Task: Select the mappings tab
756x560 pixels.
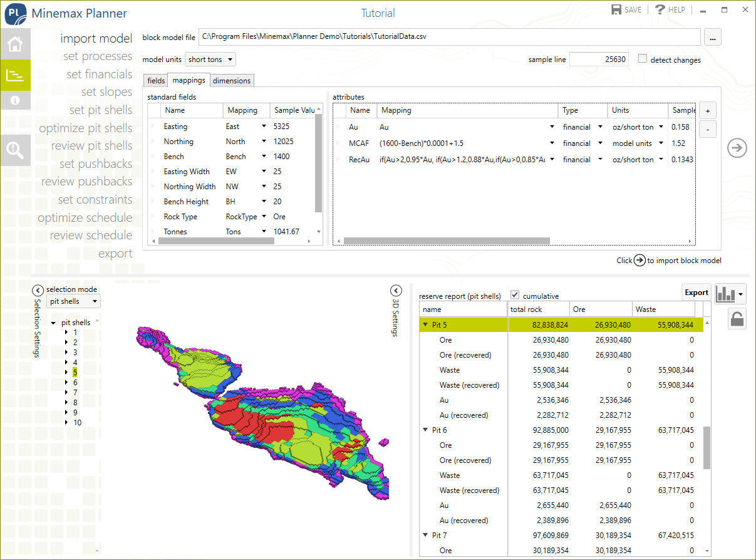Action: pos(189,80)
